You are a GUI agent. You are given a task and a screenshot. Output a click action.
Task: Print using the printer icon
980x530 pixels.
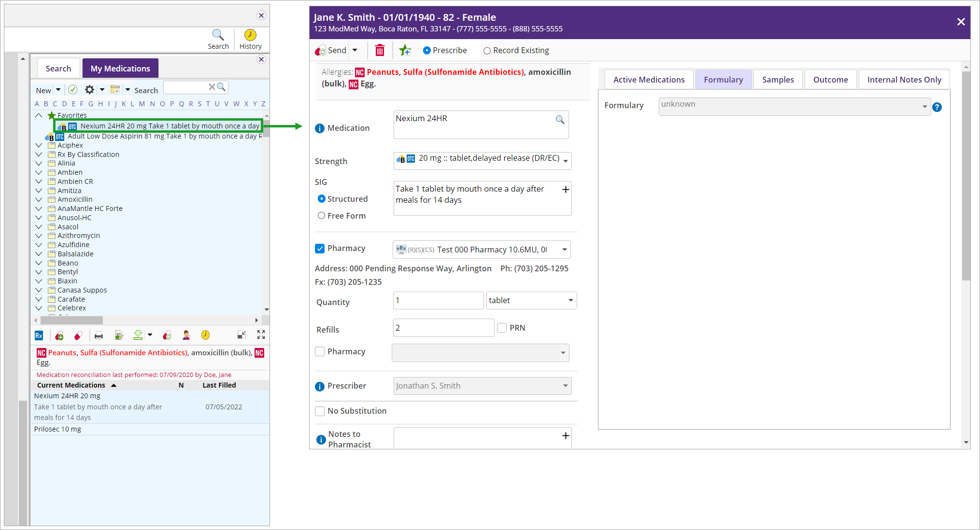99,335
